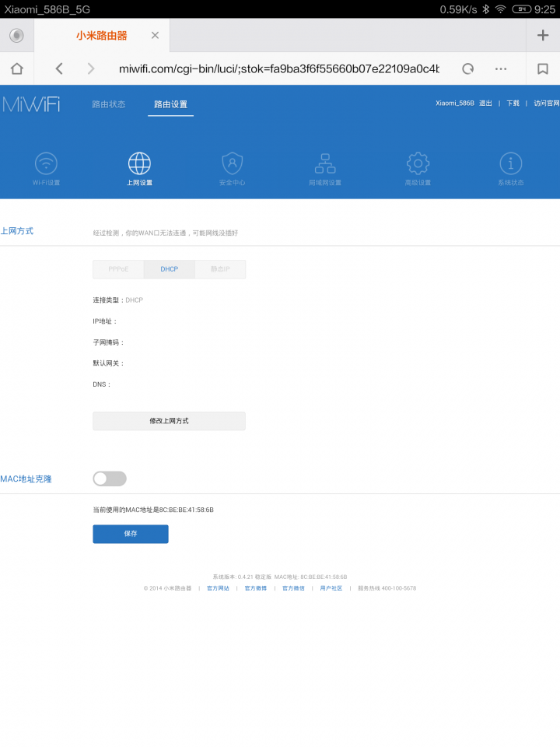
Task: Click 退出 logout link
Action: (485, 103)
